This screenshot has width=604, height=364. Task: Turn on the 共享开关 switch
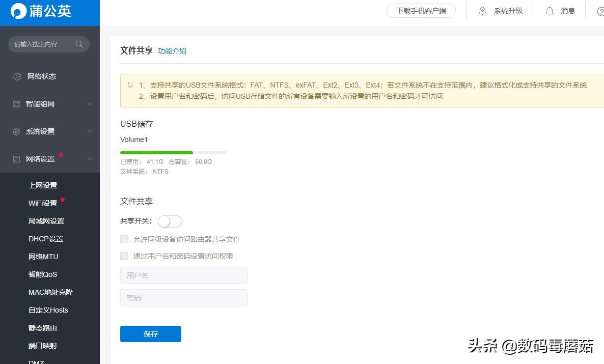(x=170, y=221)
